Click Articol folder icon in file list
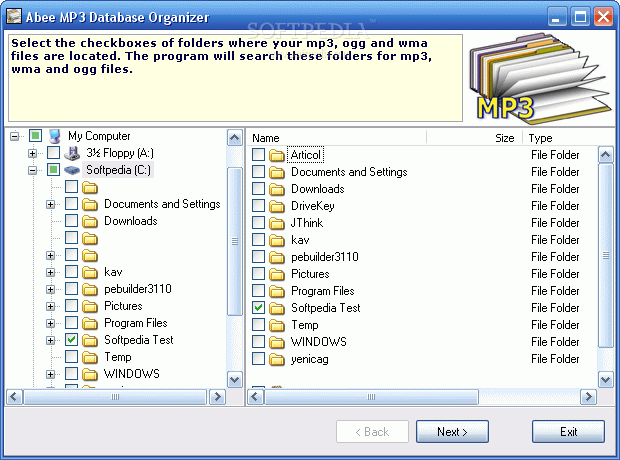Screen dimensions: 620x460 click(x=277, y=155)
